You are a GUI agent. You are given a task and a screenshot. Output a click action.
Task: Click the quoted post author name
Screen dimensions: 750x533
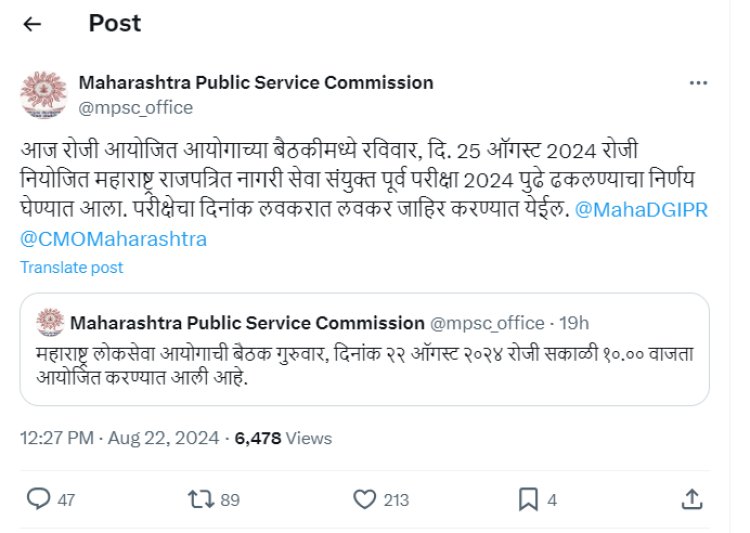click(247, 323)
